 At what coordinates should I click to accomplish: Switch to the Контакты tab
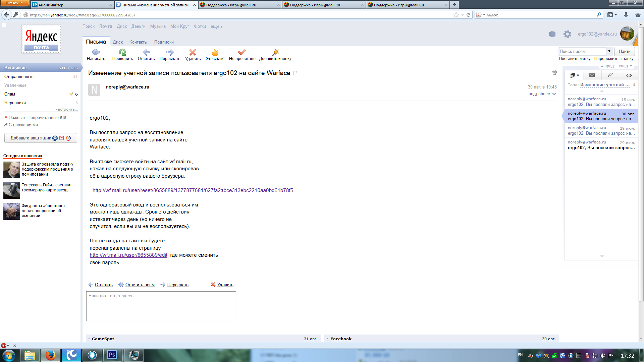coord(139,42)
